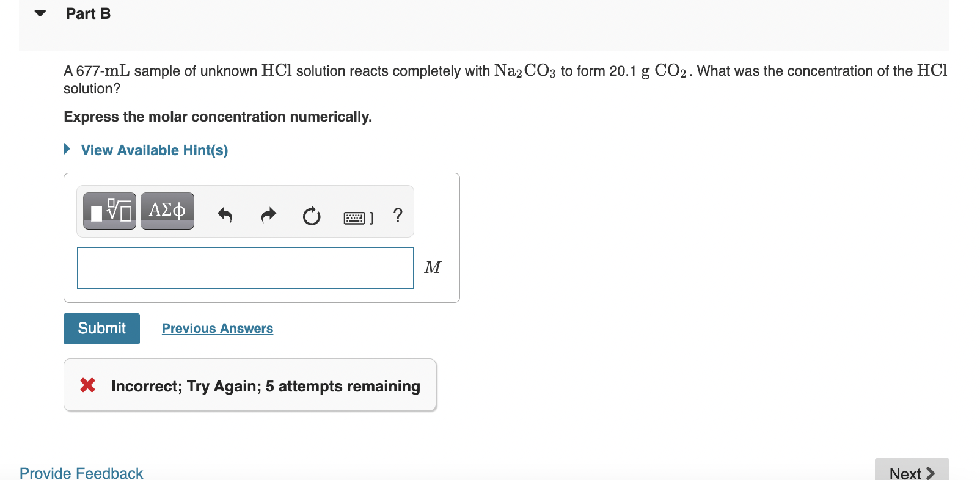Click the undo arrow in the equation toolbar

coord(224,216)
